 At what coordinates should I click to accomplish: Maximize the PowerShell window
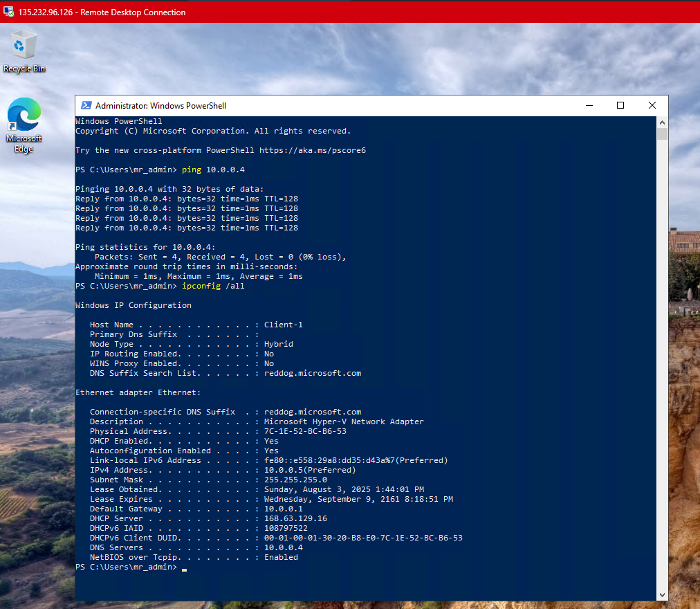pos(620,105)
